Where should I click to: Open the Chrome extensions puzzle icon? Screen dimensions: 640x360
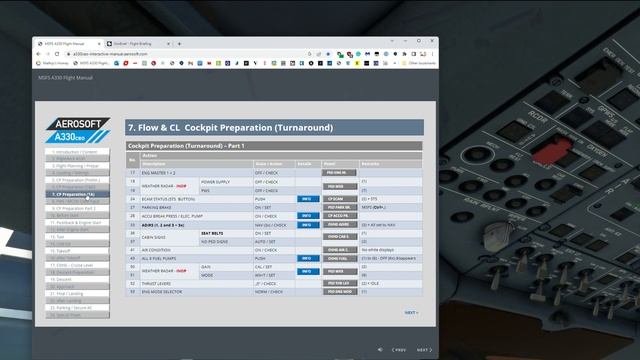(404, 54)
